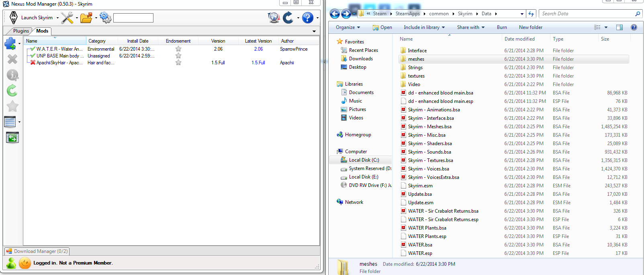Click the Explorer address refresh button
The height and width of the screenshot is (275, 644).
(531, 14)
